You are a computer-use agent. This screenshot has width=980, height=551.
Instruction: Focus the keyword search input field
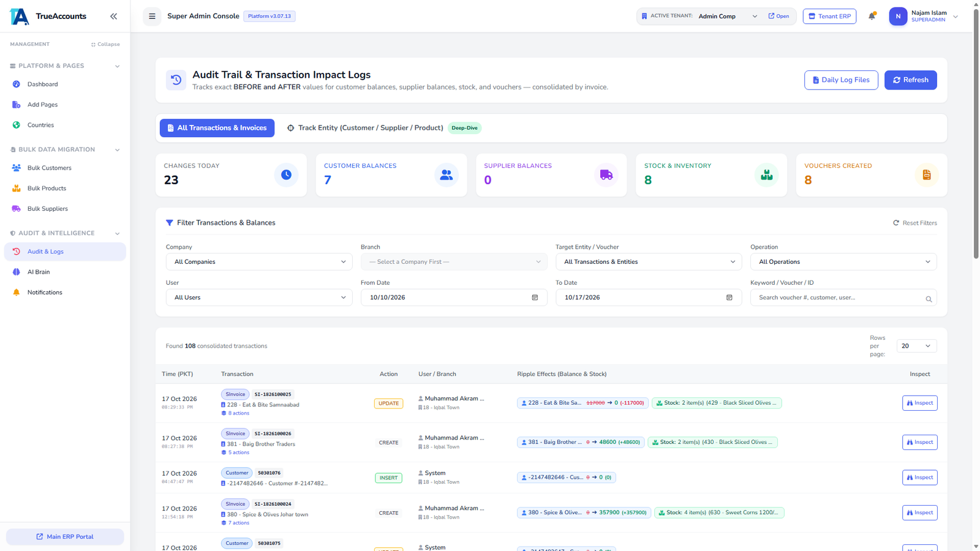coord(843,298)
